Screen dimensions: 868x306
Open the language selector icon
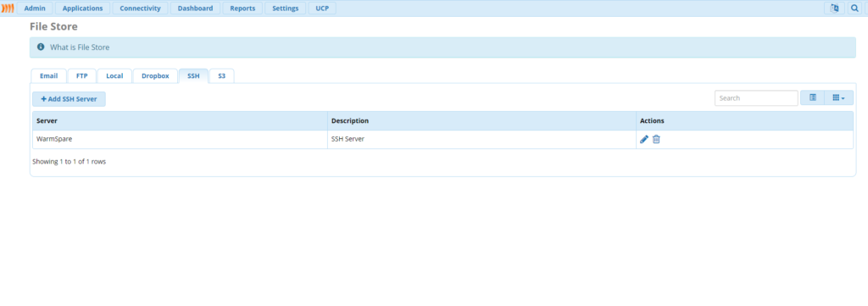click(834, 8)
